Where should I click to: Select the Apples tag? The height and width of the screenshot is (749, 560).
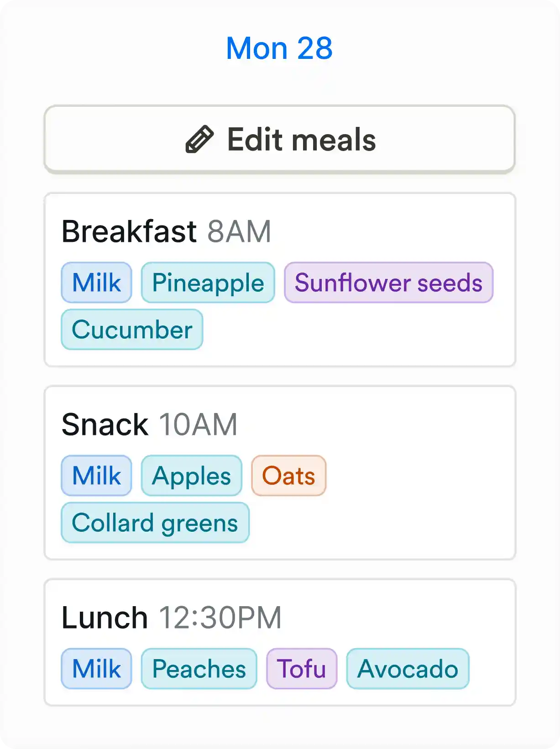pyautogui.click(x=192, y=476)
